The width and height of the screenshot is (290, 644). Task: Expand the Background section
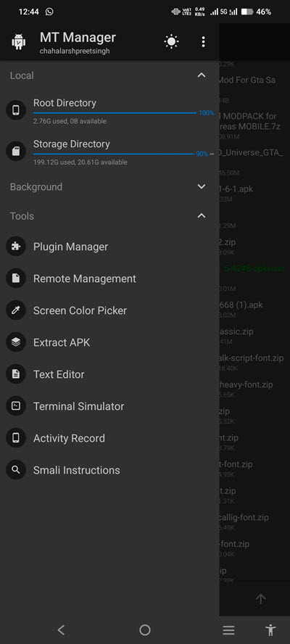pos(202,186)
